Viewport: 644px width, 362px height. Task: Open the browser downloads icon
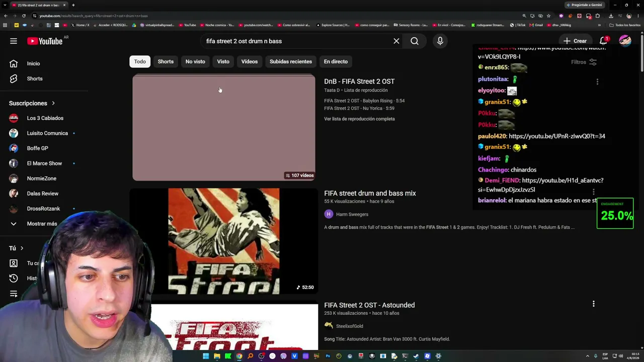[611, 16]
